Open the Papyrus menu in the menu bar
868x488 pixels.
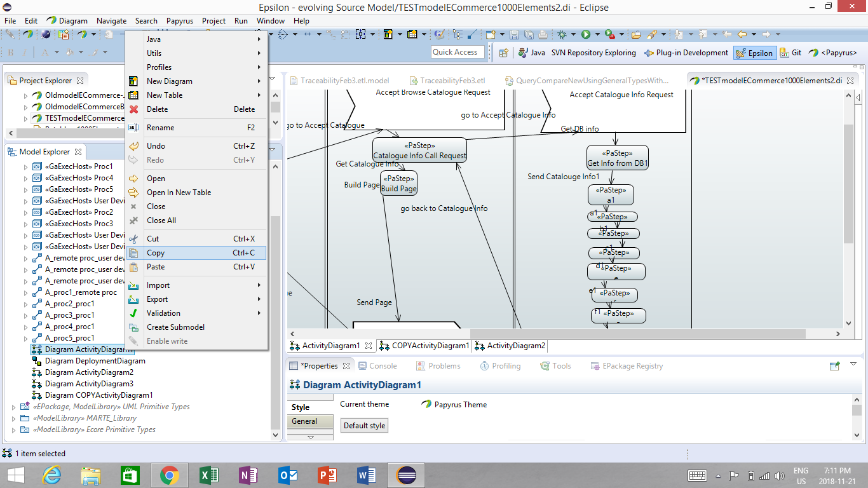180,21
